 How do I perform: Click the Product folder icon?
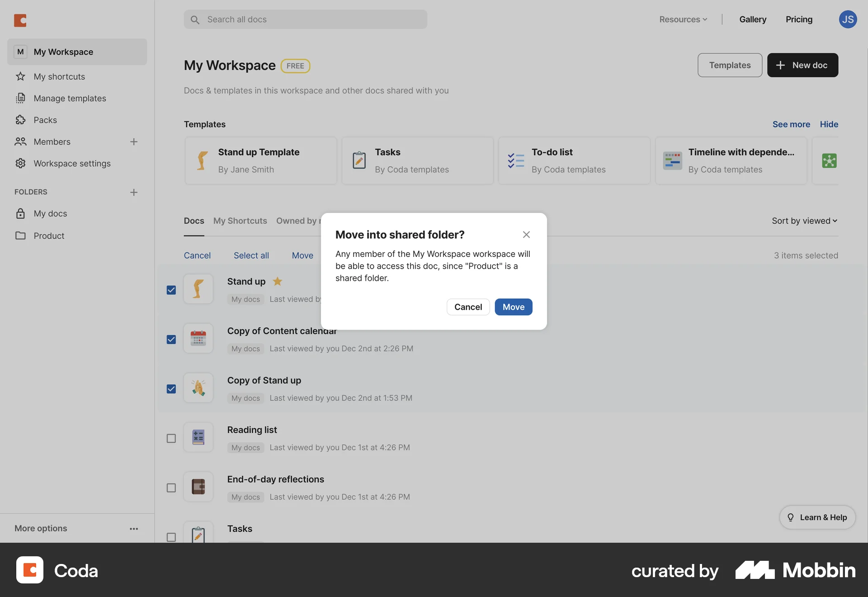pos(21,236)
